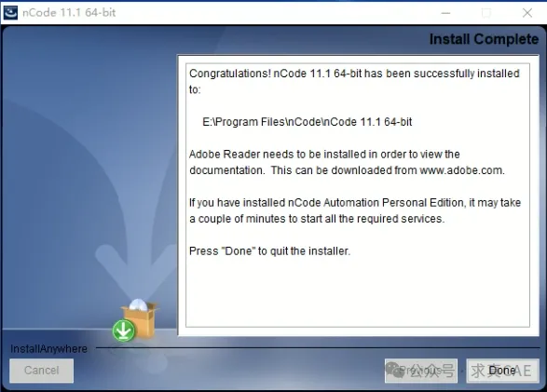547x392 pixels.
Task: Maximize the nCode installer window
Action: [x=486, y=13]
